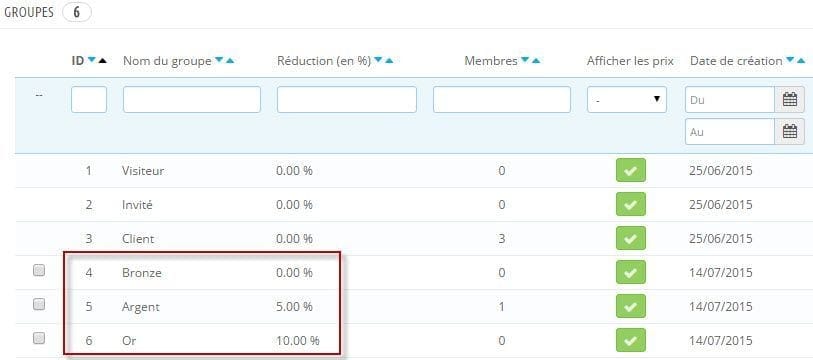Sort Date de création ascending arrow

click(x=801, y=61)
